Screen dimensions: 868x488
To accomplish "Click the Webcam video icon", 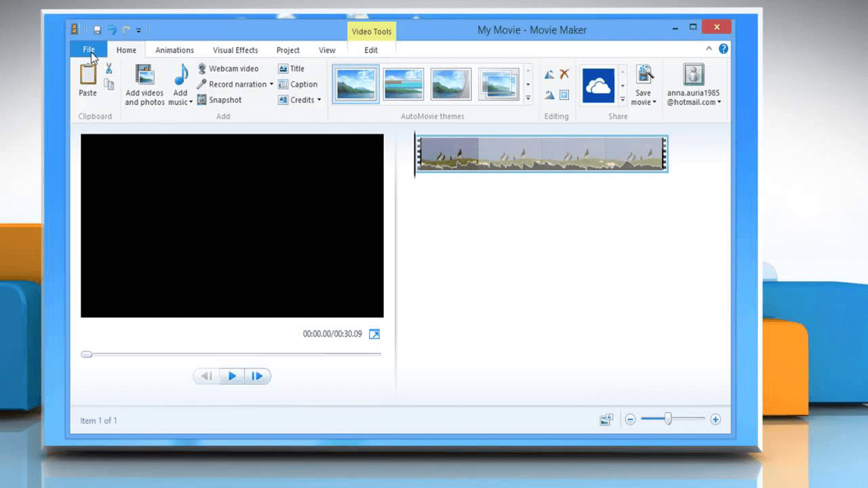I will pos(202,68).
